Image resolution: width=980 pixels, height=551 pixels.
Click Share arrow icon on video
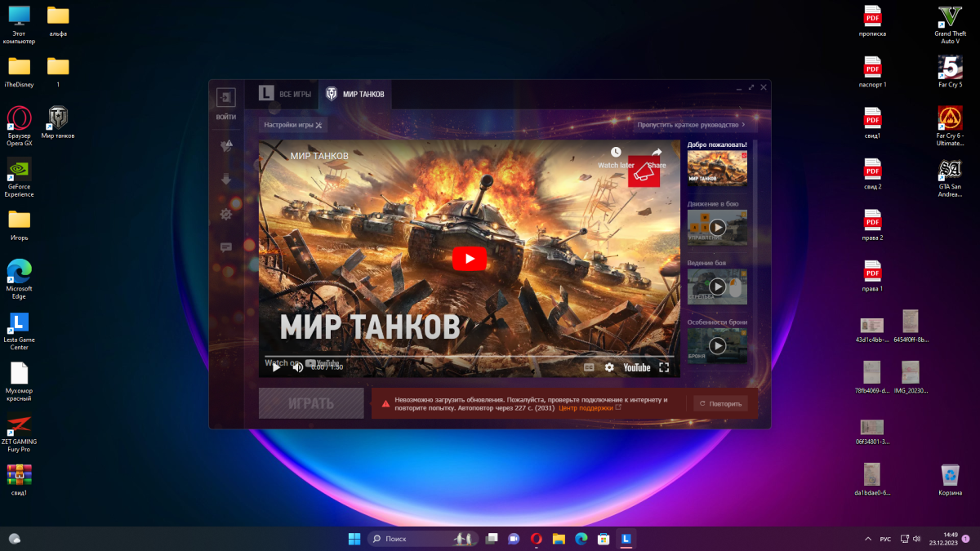click(657, 153)
